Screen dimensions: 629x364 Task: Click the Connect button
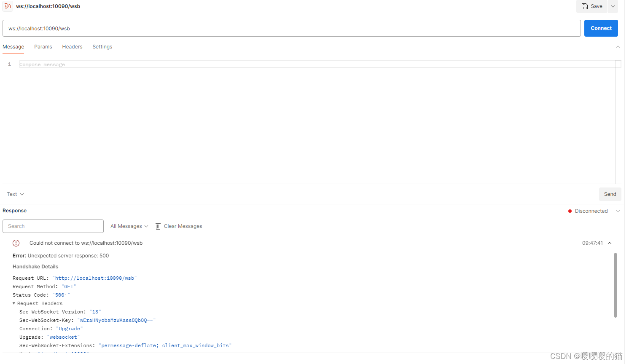(601, 28)
